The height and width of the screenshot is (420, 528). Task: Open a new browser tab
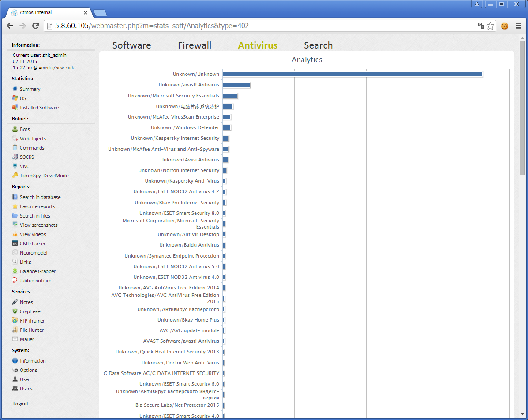click(100, 13)
